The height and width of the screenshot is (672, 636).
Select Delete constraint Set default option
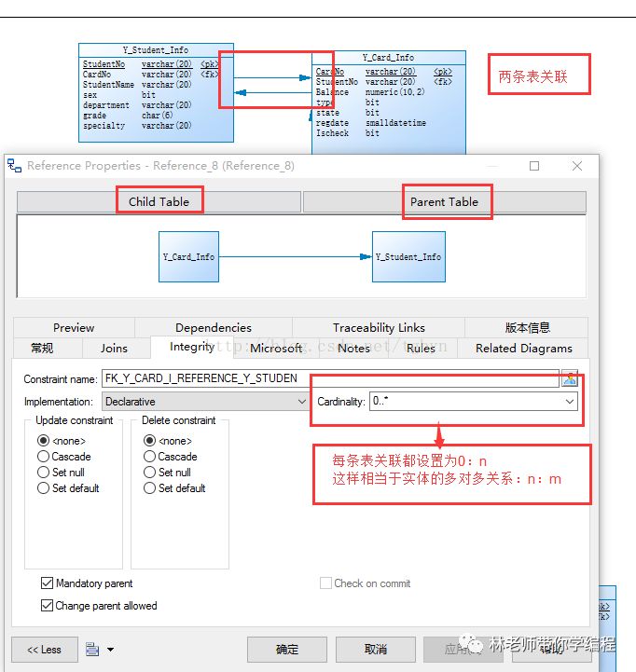tap(149, 488)
